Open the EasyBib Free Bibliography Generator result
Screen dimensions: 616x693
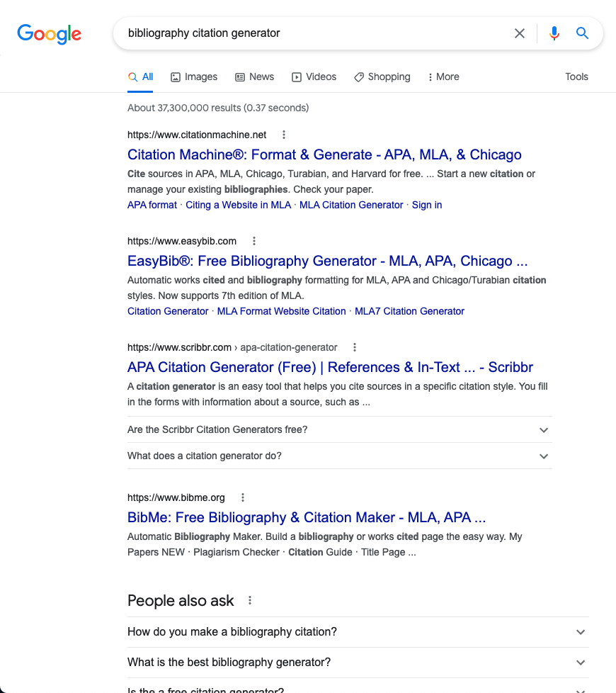328,261
